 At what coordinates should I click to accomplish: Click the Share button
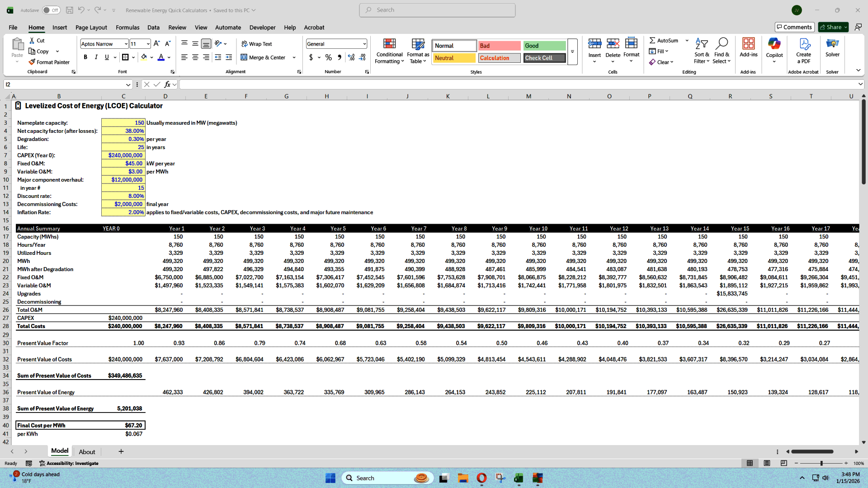coord(832,27)
